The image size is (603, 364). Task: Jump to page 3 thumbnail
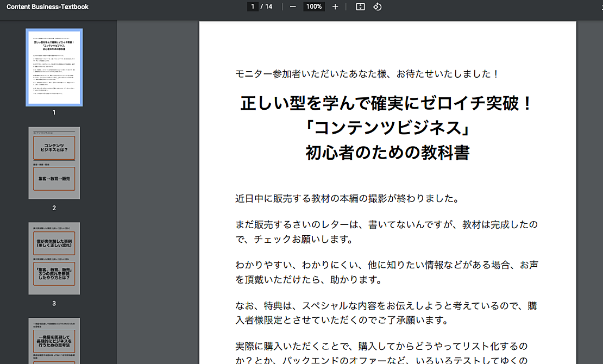[54, 258]
